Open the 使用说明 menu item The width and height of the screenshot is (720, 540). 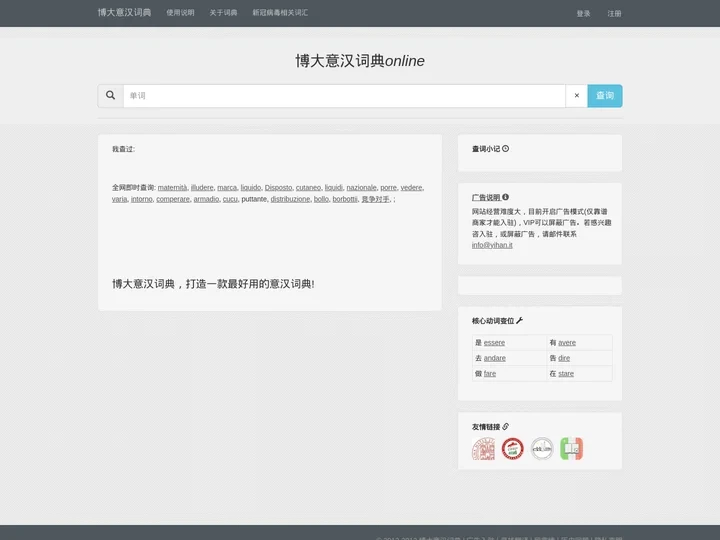tap(180, 13)
